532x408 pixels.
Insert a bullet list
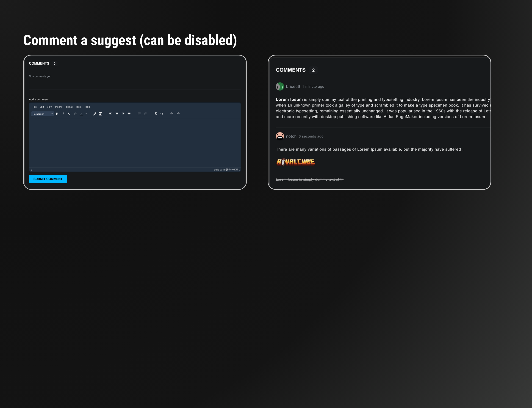(139, 114)
